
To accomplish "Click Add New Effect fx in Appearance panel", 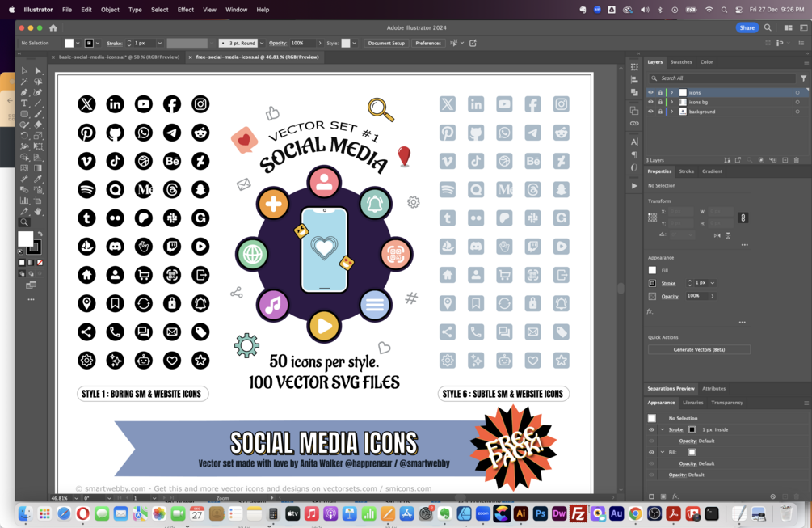I will pos(675,496).
